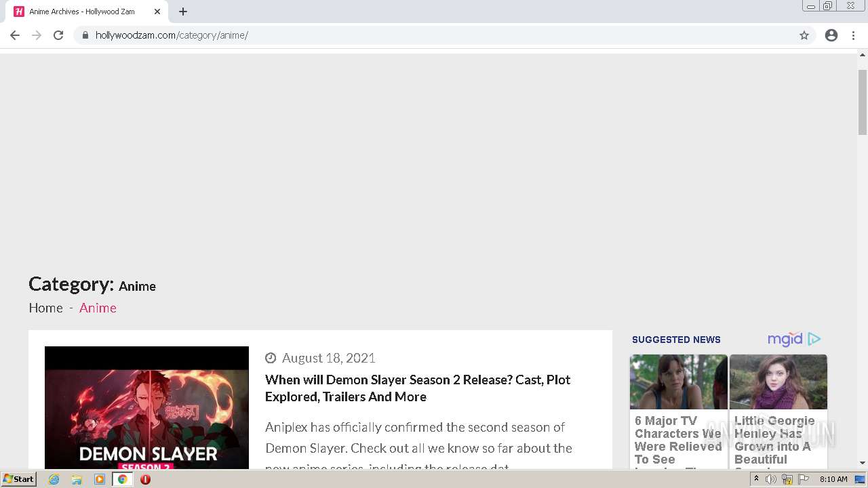The width and height of the screenshot is (868, 488).
Task: Open the Demon Slayer Season 2 Release article title
Action: [x=418, y=388]
